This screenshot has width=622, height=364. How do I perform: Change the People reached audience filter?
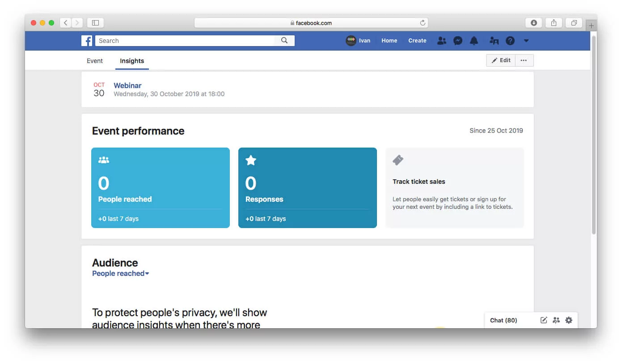pyautogui.click(x=120, y=273)
